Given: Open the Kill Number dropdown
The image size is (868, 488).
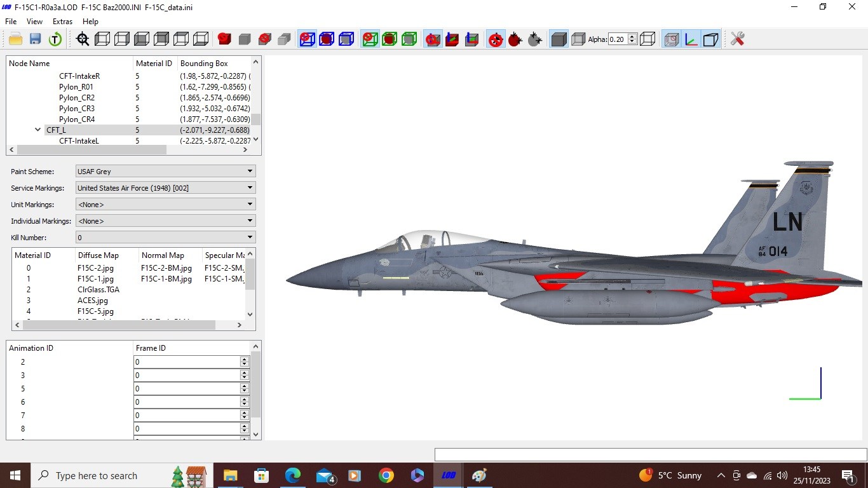Looking at the screenshot, I should [x=165, y=238].
